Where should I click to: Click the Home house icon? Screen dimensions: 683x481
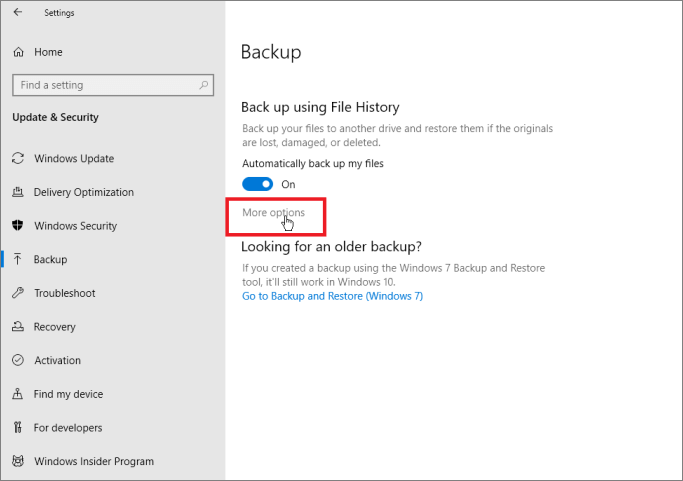point(18,51)
